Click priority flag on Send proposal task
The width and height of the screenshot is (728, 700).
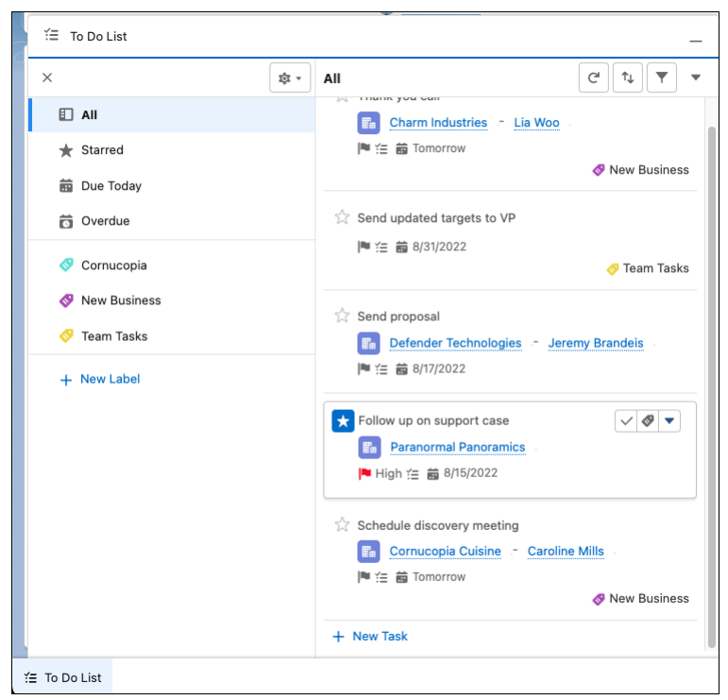[364, 368]
